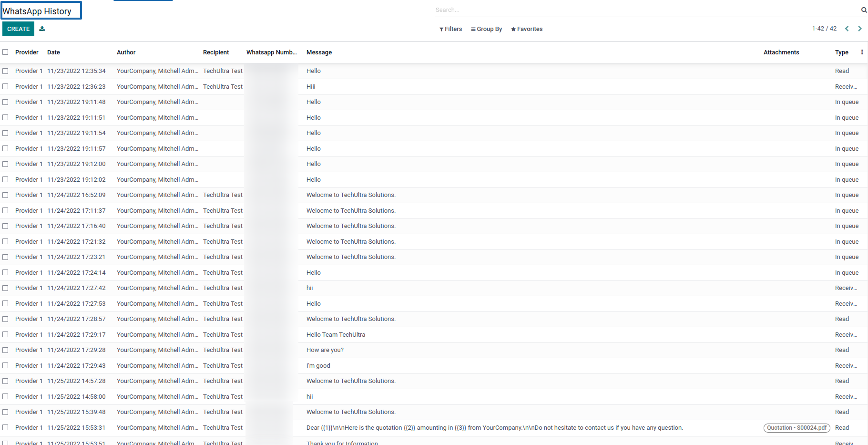Expand the Group By menu

tap(486, 29)
